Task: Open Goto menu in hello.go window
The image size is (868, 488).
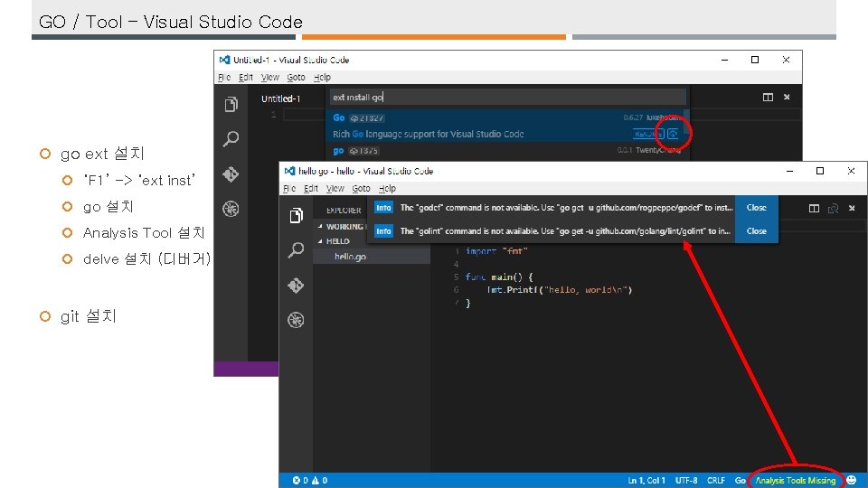Action: pyautogui.click(x=361, y=188)
